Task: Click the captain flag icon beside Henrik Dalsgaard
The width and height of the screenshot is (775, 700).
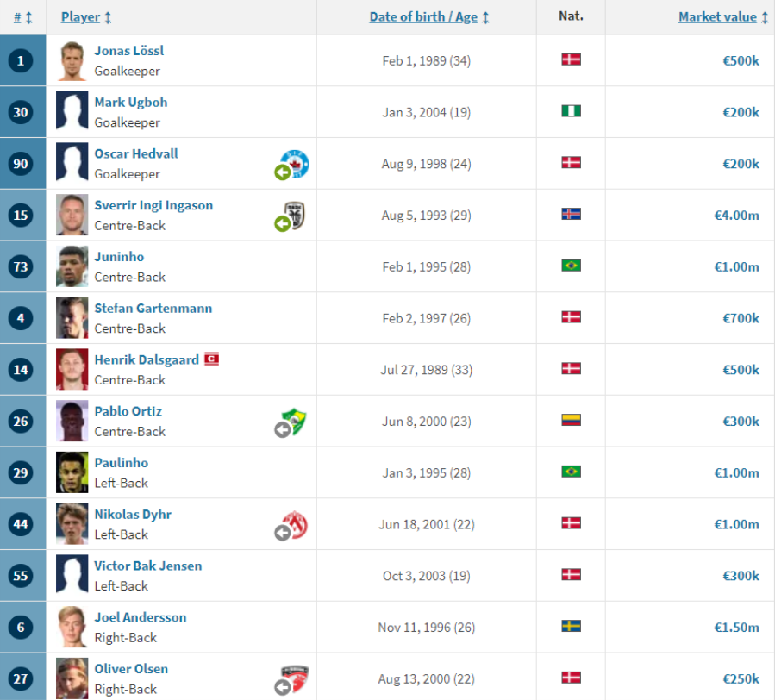Action: (212, 359)
